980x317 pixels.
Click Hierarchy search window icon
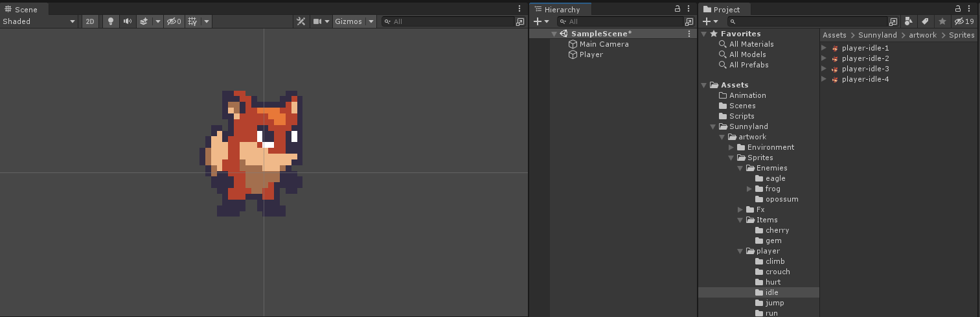click(x=689, y=21)
